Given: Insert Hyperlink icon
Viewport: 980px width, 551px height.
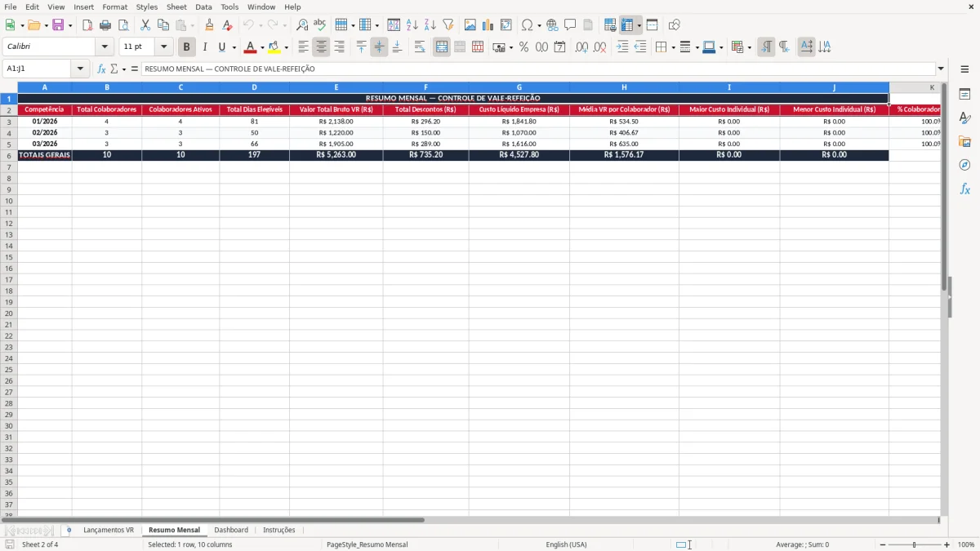Looking at the screenshot, I should 552,25.
